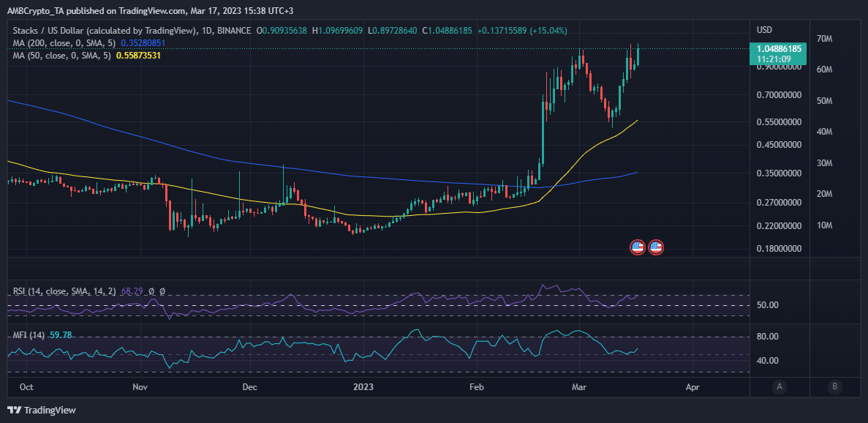The image size is (868, 423).
Task: Select the right US flag economic event marker
Action: tap(656, 247)
